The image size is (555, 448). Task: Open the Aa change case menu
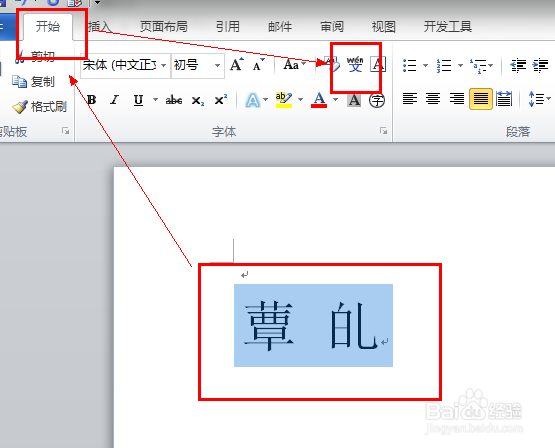294,65
